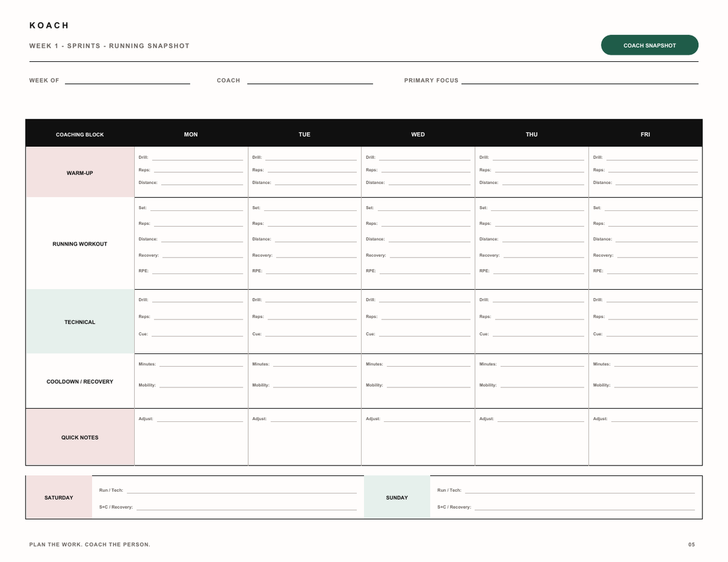The height and width of the screenshot is (562, 728).
Task: Click Friday running workout Distance field
Action: click(x=656, y=239)
